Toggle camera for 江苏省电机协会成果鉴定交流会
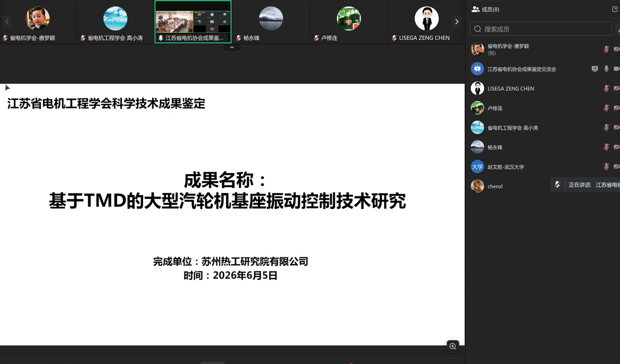 [x=617, y=69]
